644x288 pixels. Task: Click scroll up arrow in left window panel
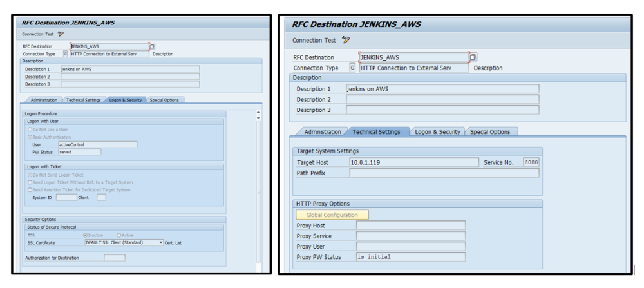click(258, 112)
